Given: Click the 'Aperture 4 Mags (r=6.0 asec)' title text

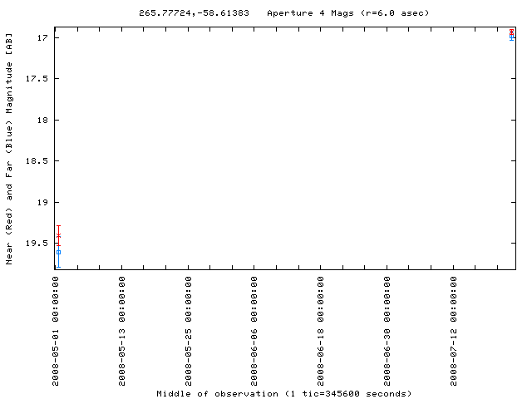Looking at the screenshot, I should [348, 13].
